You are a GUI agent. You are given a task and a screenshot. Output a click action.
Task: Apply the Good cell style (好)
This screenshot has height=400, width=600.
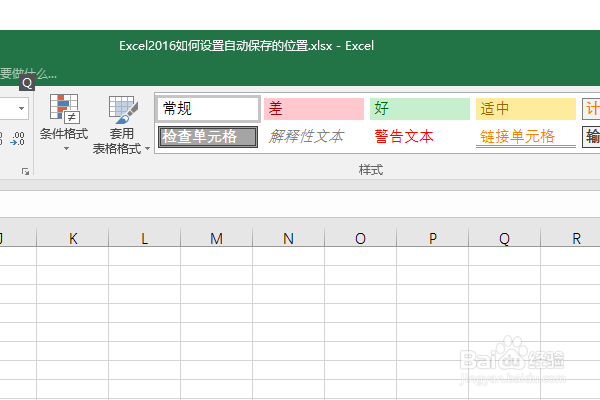pyautogui.click(x=420, y=109)
